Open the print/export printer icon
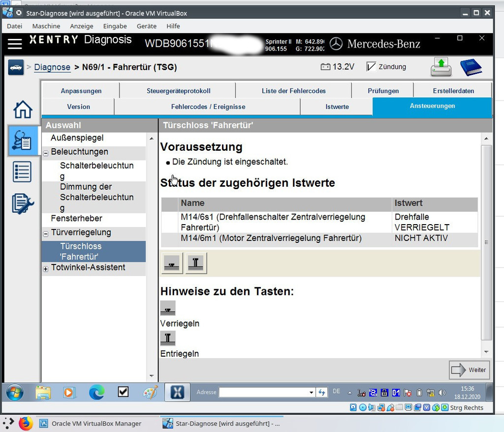The width and height of the screenshot is (504, 432). click(441, 67)
